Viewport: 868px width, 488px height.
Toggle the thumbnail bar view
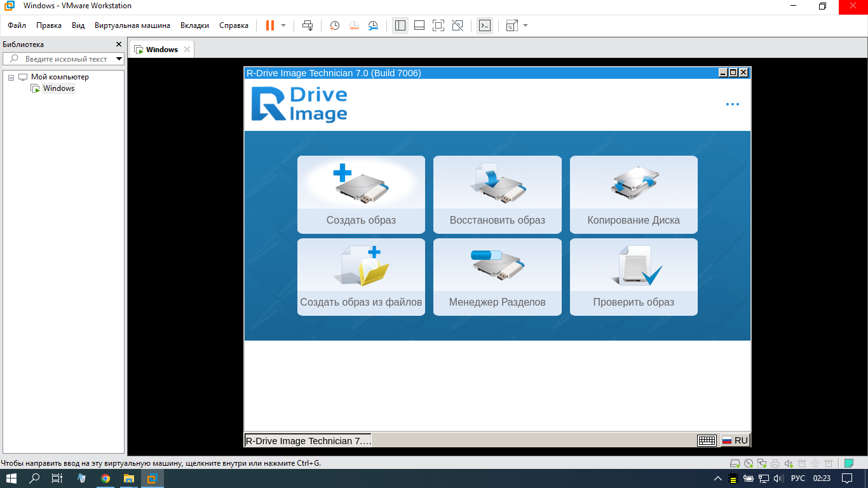(419, 25)
